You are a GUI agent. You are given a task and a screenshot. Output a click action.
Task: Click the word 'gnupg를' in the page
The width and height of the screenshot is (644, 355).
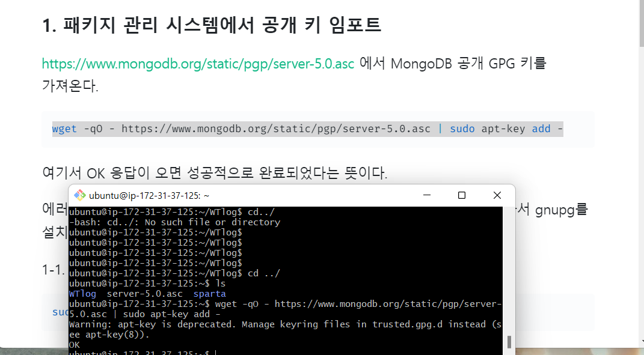coord(562,210)
